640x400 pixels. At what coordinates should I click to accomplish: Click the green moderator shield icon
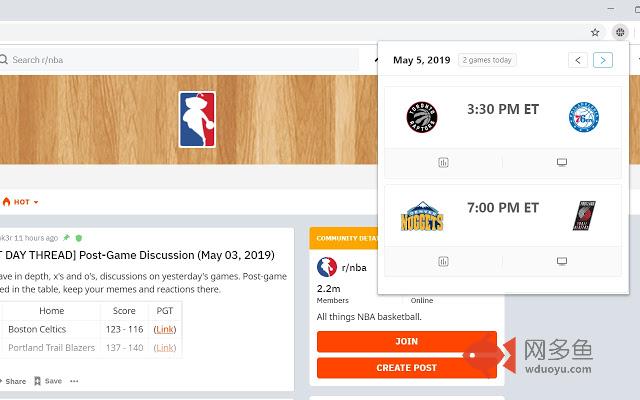pyautogui.click(x=79, y=238)
